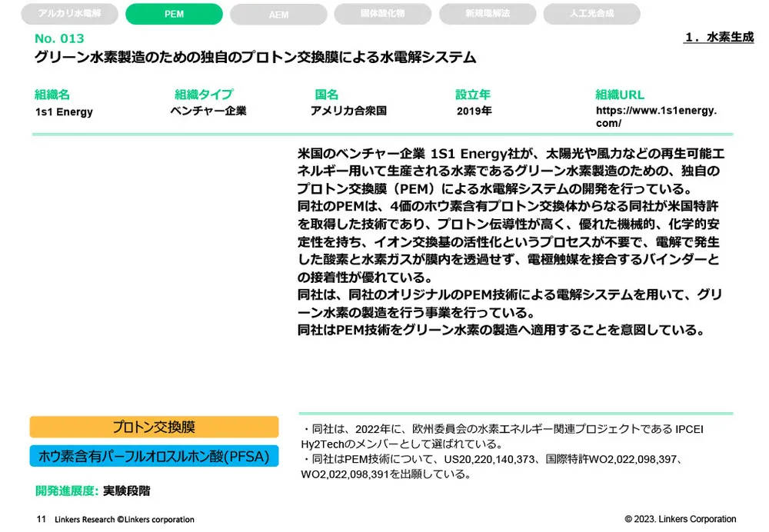The height and width of the screenshot is (532, 769).
Task: Click the sentence starting 同社は、同社のオリジナルのPEM技術
Action: click(510, 304)
